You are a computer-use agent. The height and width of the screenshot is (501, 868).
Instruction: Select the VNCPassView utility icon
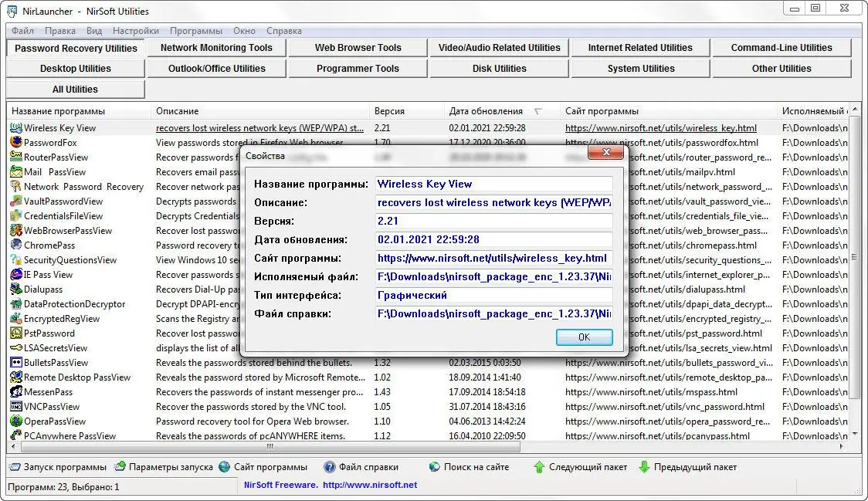tap(15, 407)
